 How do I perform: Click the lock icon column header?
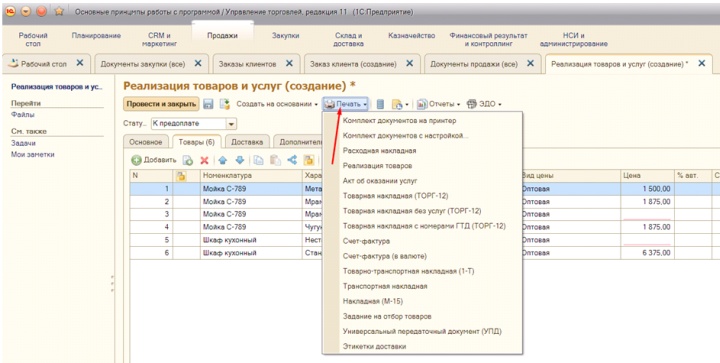point(181,176)
